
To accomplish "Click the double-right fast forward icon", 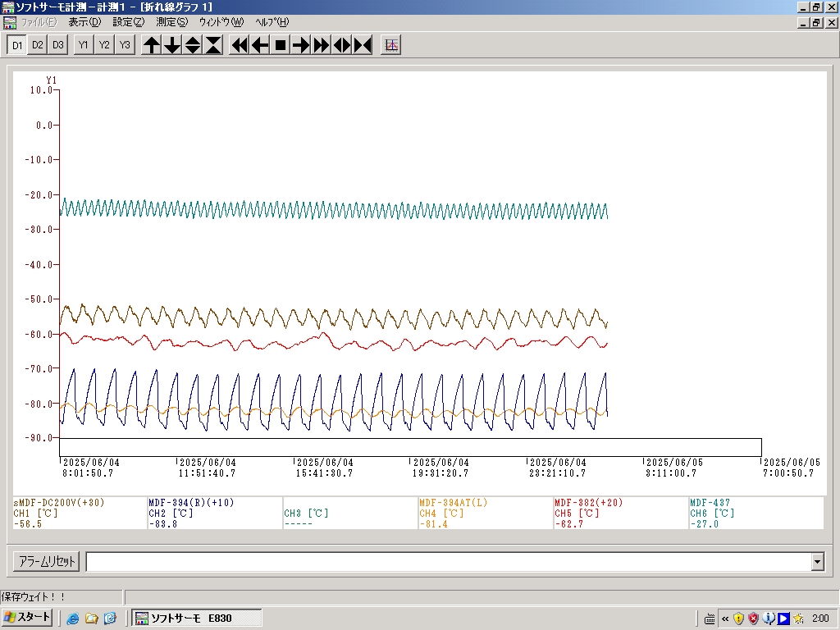I will 322,45.
